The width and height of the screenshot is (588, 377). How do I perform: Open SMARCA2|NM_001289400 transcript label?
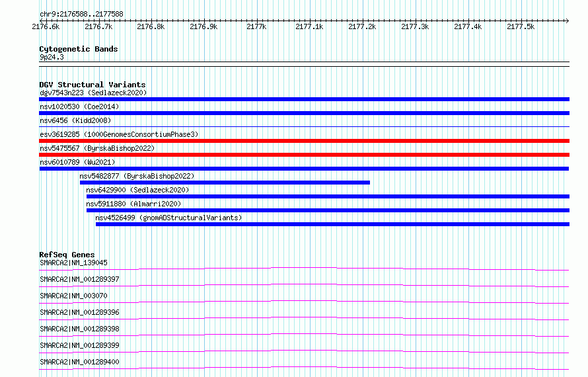(79, 362)
